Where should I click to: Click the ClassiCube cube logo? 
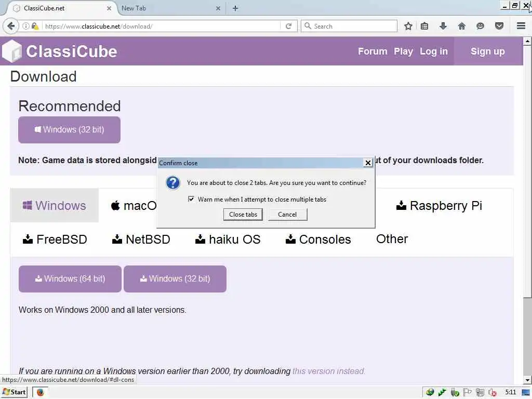(x=12, y=51)
